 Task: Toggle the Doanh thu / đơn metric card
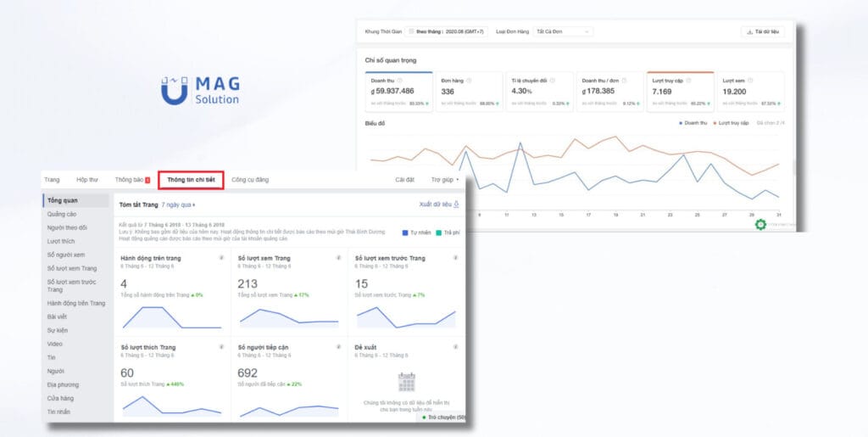tap(609, 91)
